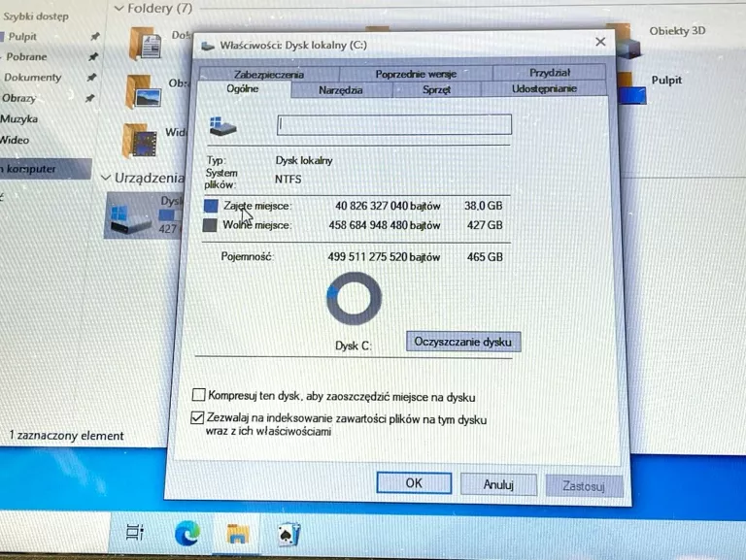The image size is (746, 560).
Task: Click the Oczyszczanie dysku button
Action: (462, 343)
